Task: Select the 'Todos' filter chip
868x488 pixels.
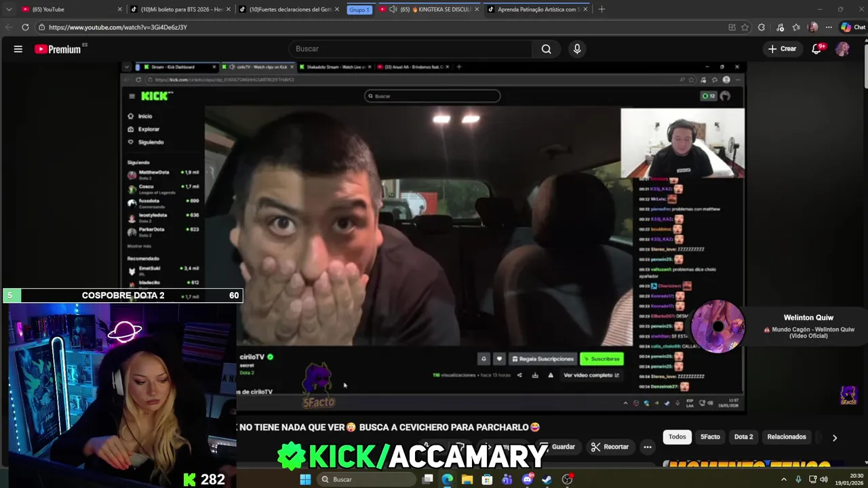Action: click(x=677, y=437)
